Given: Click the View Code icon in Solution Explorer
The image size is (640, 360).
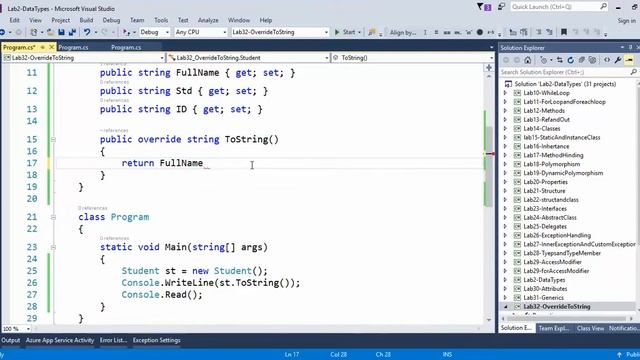Looking at the screenshot, I should tap(607, 60).
